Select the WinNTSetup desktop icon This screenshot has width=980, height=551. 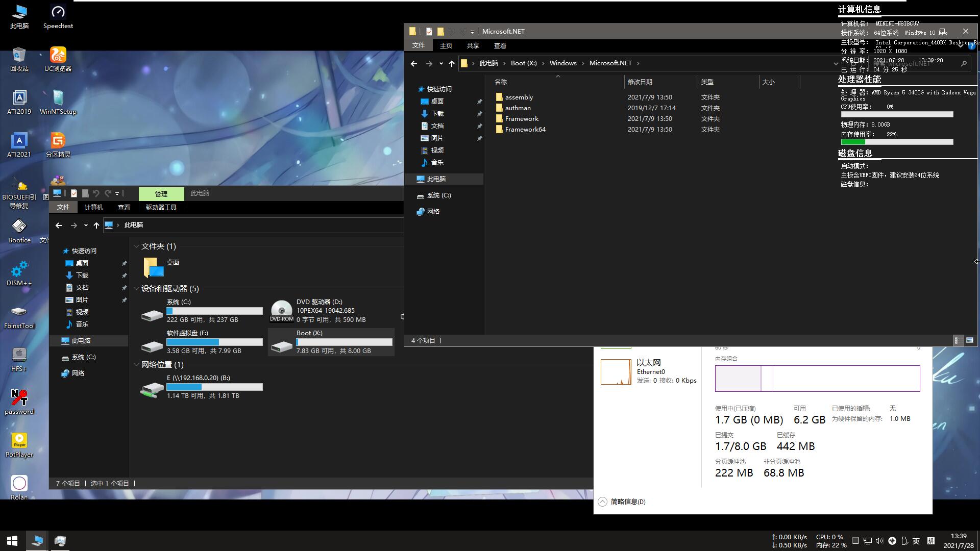[58, 102]
